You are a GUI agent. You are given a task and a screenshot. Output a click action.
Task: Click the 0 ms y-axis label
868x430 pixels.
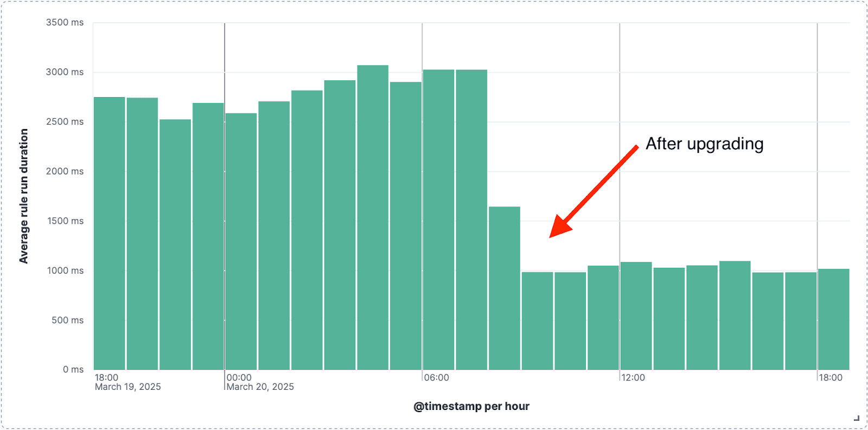[73, 369]
